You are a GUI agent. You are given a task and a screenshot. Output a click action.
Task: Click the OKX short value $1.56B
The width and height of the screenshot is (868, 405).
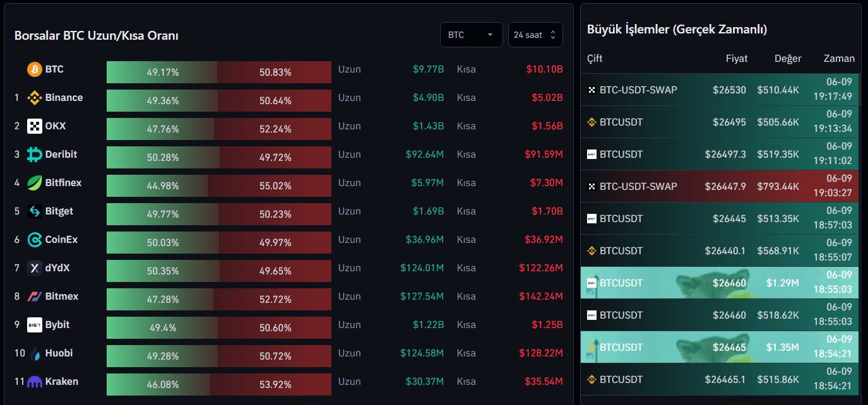[547, 126]
